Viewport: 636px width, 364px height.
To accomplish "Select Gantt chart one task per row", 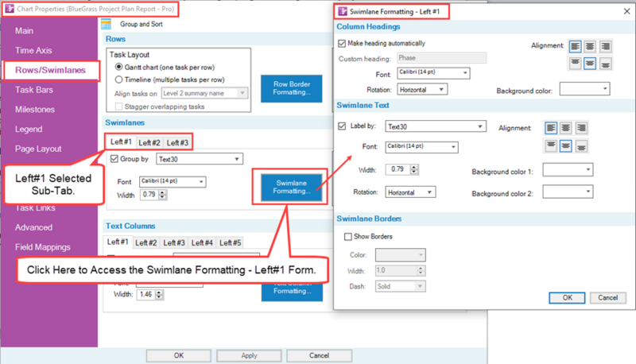I will point(118,67).
